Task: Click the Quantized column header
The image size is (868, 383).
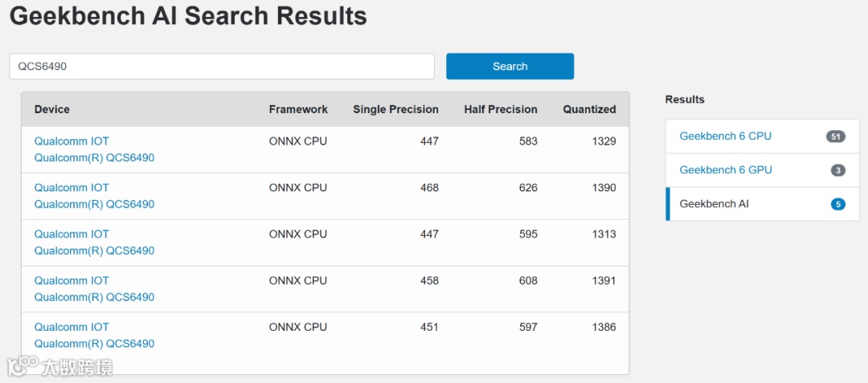Action: (589, 109)
